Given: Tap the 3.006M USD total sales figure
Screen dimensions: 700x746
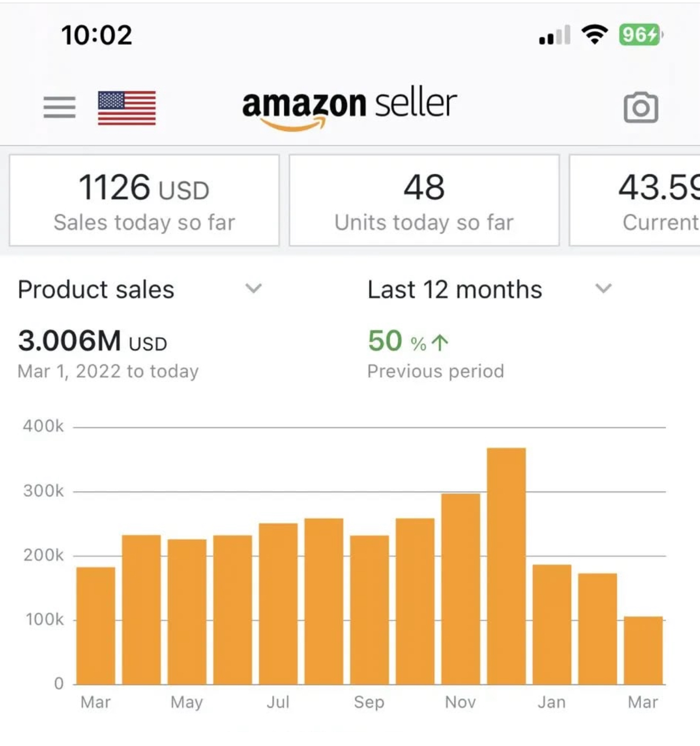Looking at the screenshot, I should [93, 341].
